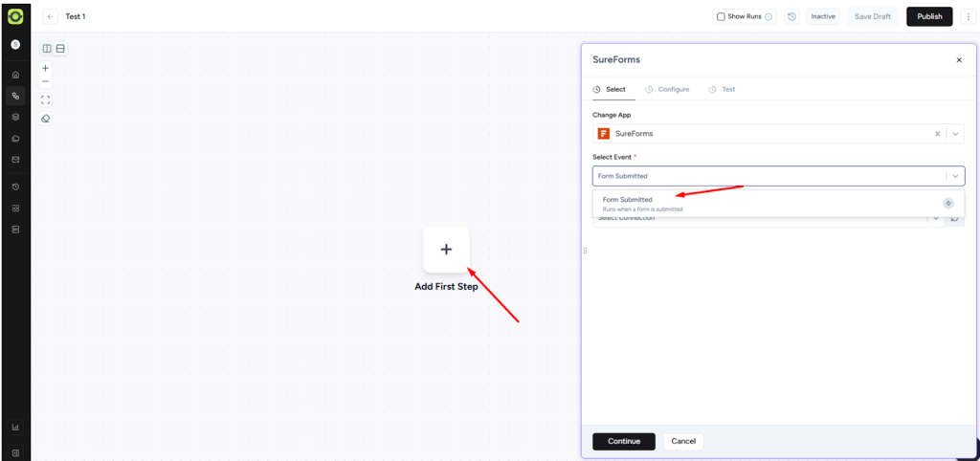Click the home icon in the sidebar
This screenshot has width=980, height=461.
(x=15, y=75)
